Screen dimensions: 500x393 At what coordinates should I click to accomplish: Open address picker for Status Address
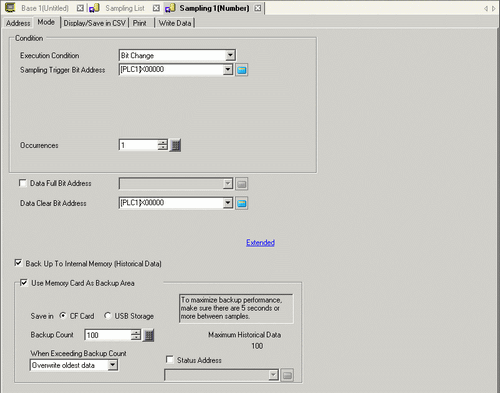287,375
